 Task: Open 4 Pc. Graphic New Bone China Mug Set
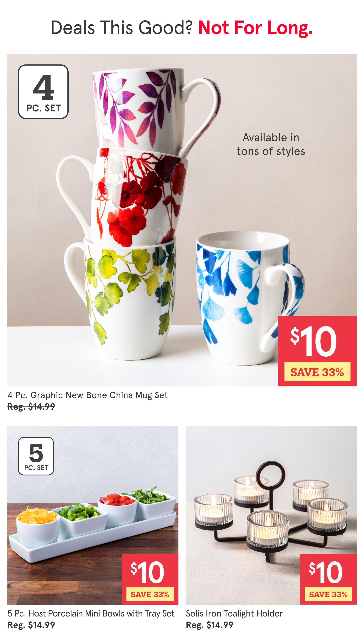(88, 395)
